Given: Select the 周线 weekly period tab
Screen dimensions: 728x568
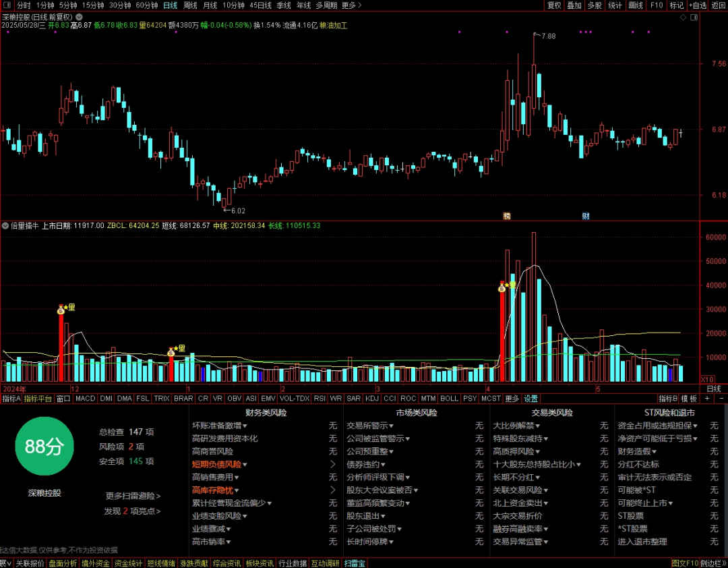Looking at the screenshot, I should (x=190, y=5).
